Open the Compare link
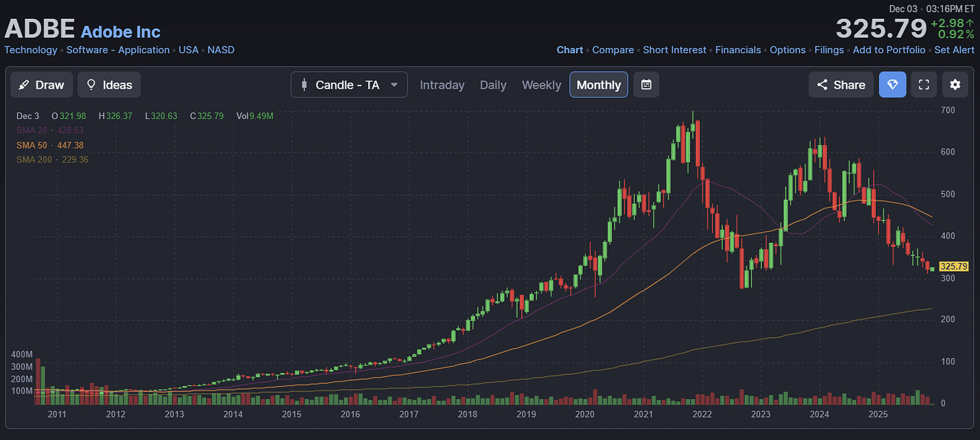980x440 pixels. coord(613,50)
